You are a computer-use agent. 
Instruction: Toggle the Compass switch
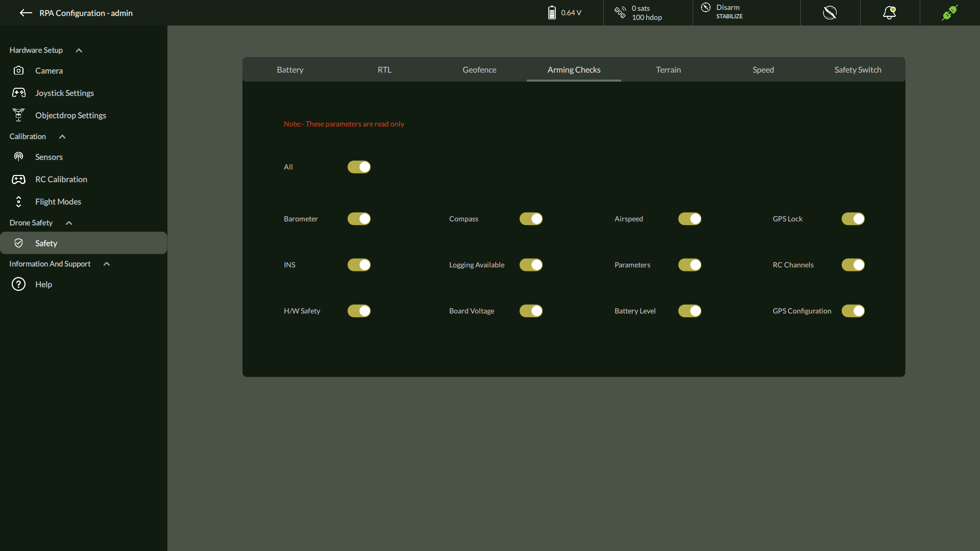(x=531, y=219)
